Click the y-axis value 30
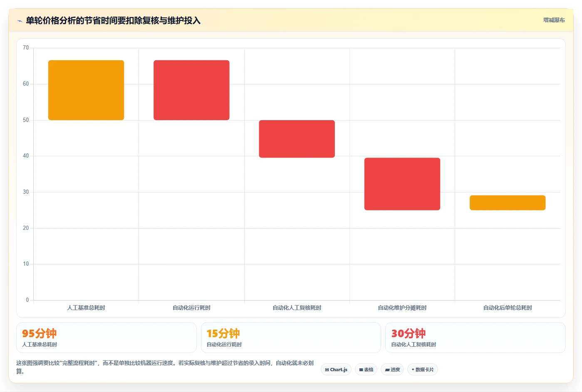The width and height of the screenshot is (582, 392). (x=26, y=192)
